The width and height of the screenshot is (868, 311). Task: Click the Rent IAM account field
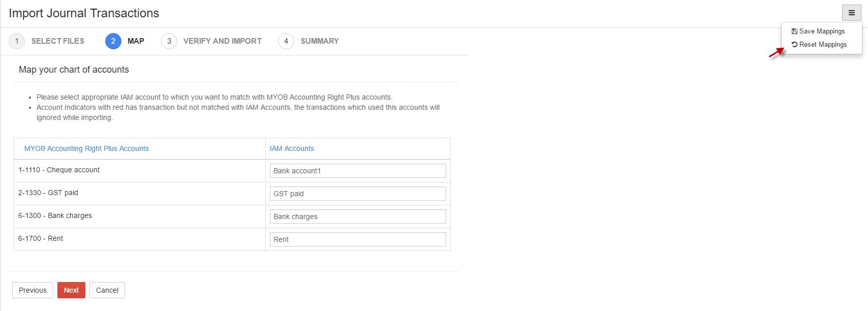coord(358,239)
